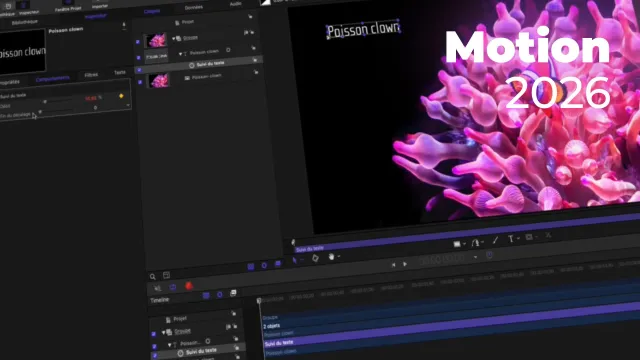The height and width of the screenshot is (360, 640).
Task: Switch to the Bibliothèque tab
Action: click(24, 22)
